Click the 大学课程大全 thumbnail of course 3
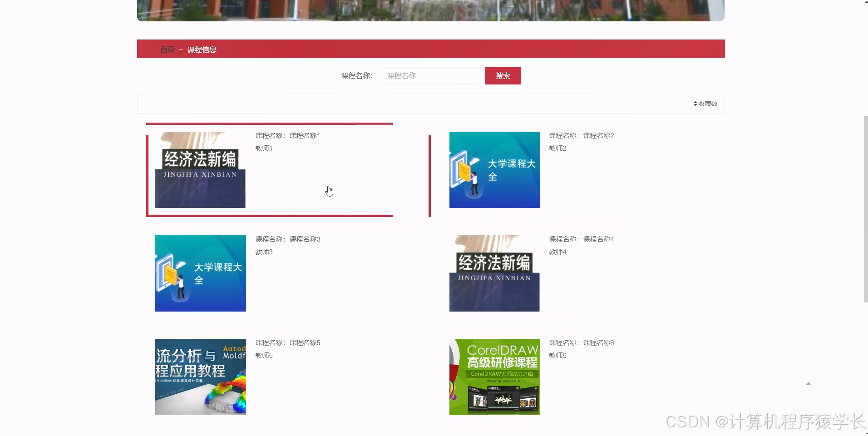This screenshot has width=868, height=436. tap(200, 273)
